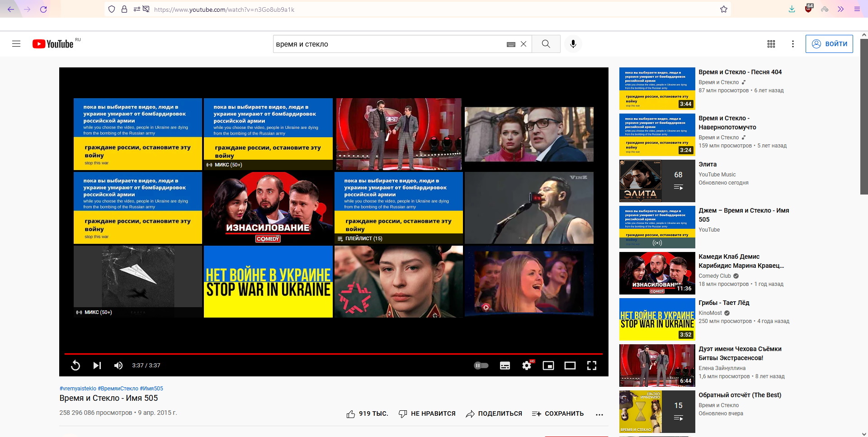Skip to the next video
The image size is (868, 437).
click(97, 366)
